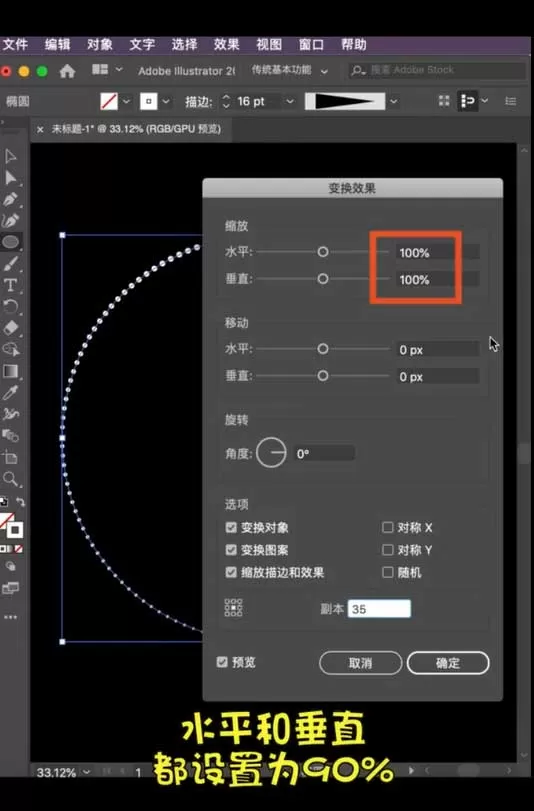This screenshot has width=534, height=811.
Task: Click the 确定 button
Action: [x=448, y=663]
